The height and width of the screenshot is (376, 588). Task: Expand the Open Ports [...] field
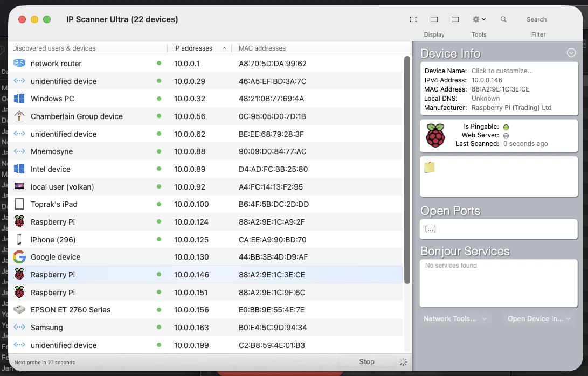coord(499,229)
